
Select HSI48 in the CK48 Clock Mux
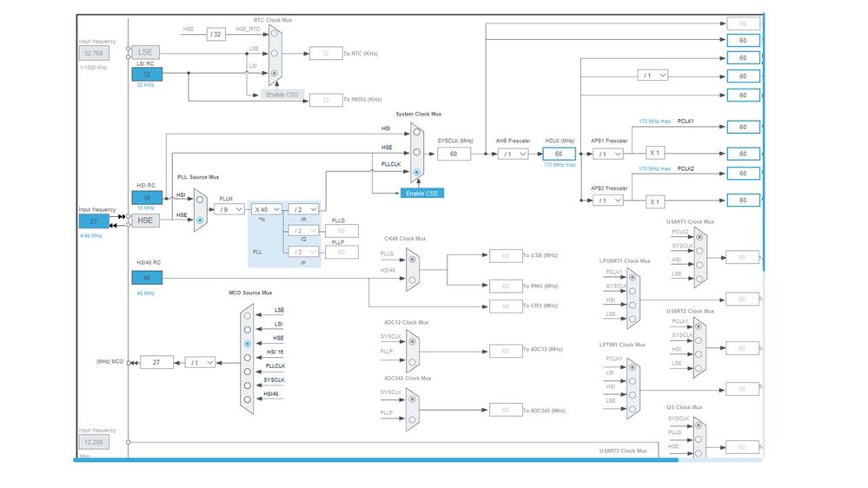(x=413, y=280)
